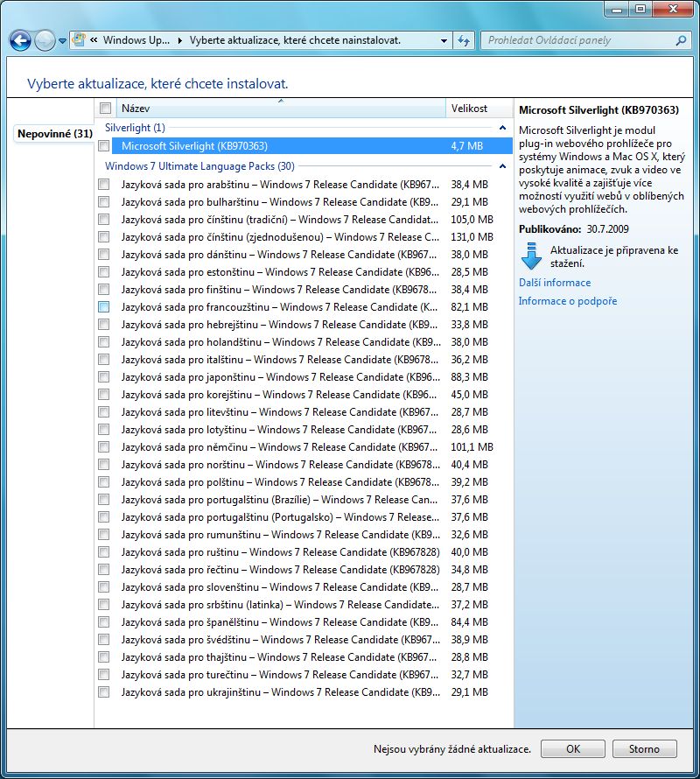The height and width of the screenshot is (779, 700).
Task: Confirm with the OK button
Action: coord(573,748)
